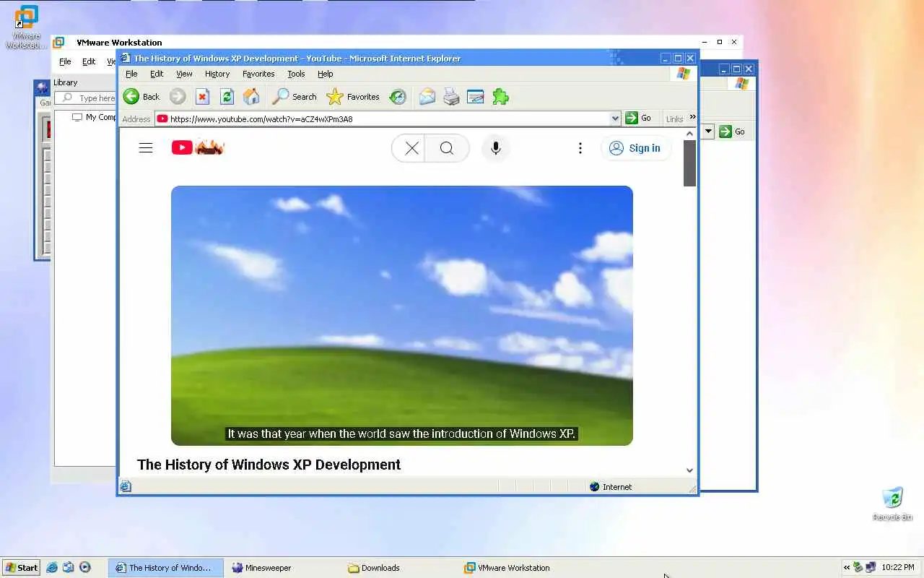Click Sign in on YouTube
924x578 pixels.
636,148
